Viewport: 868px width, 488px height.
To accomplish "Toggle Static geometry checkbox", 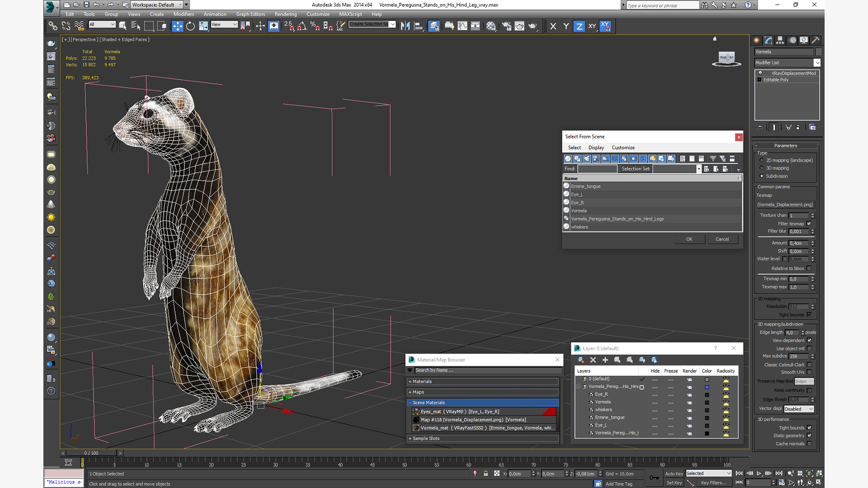I will (x=809, y=436).
